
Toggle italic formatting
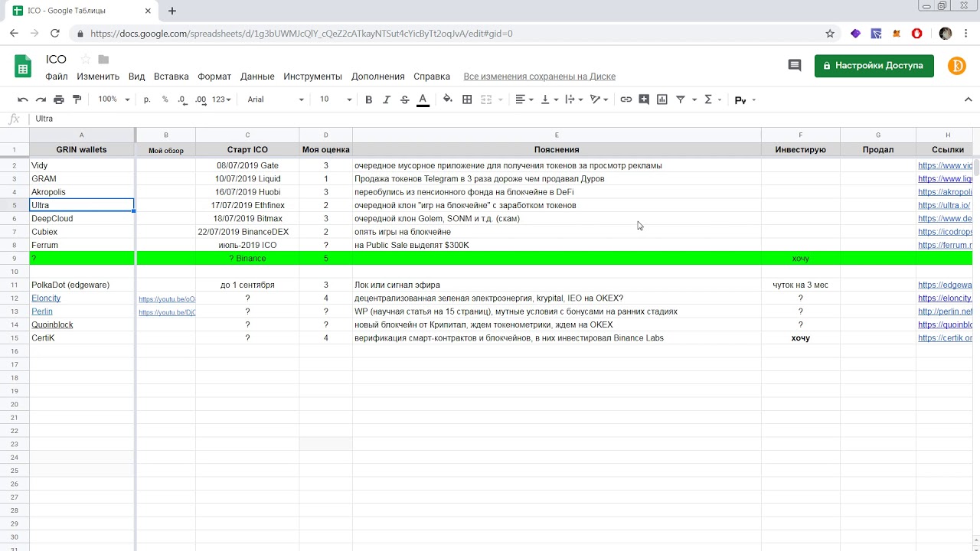(x=387, y=99)
